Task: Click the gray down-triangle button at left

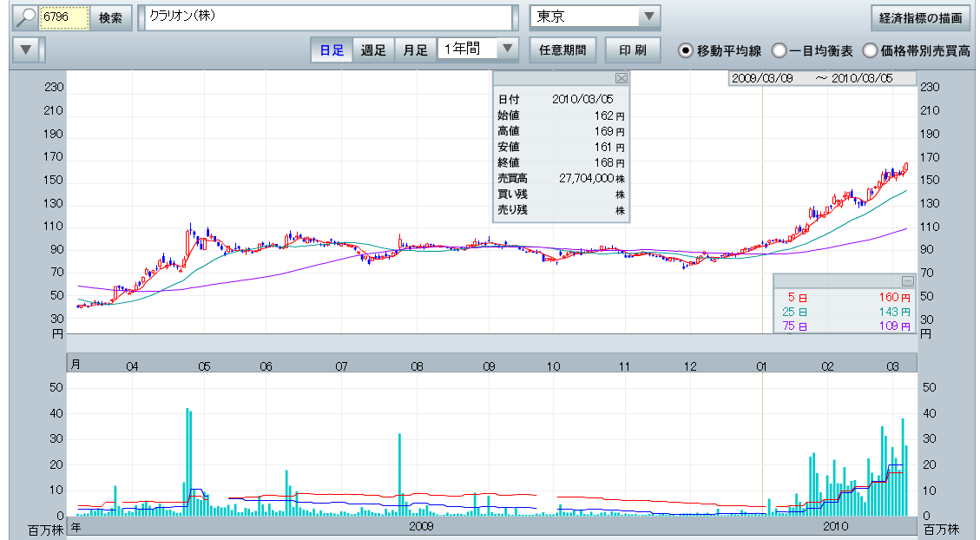Action: tap(27, 49)
